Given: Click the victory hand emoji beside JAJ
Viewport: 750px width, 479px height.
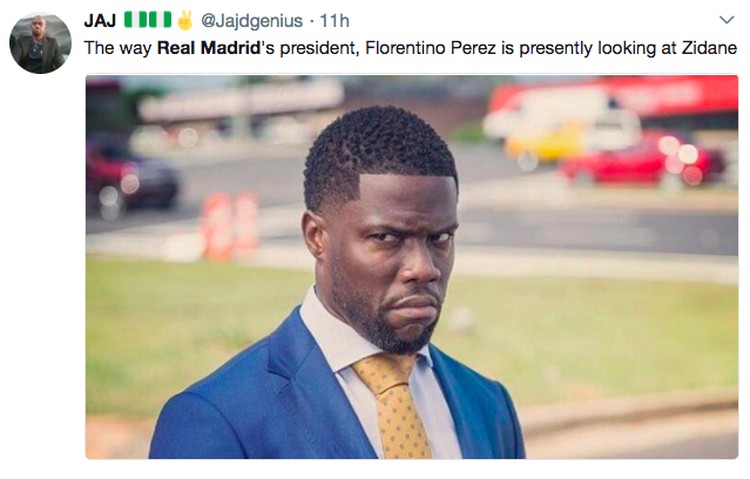Looking at the screenshot, I should [x=185, y=20].
